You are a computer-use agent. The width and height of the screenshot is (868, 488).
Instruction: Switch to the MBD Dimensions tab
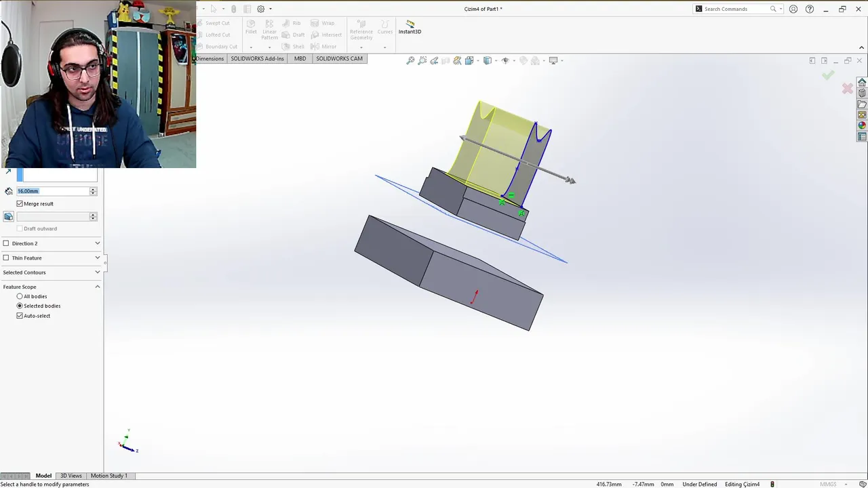pos(210,58)
